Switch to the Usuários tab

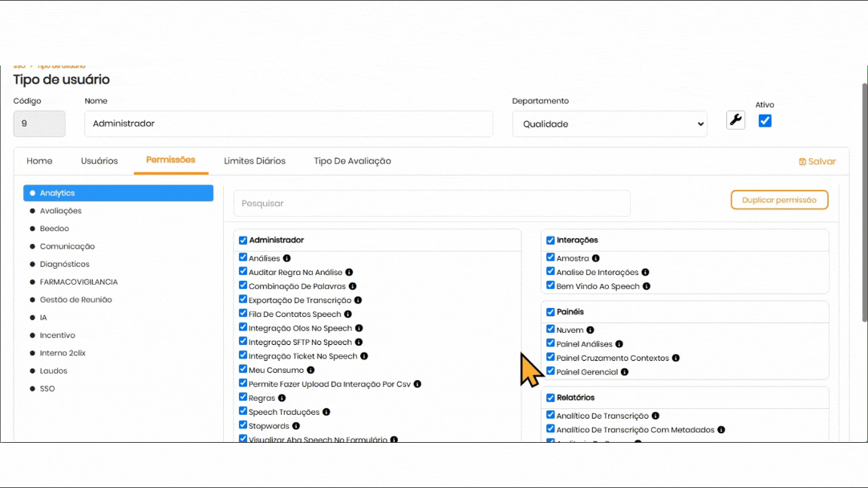(99, 161)
